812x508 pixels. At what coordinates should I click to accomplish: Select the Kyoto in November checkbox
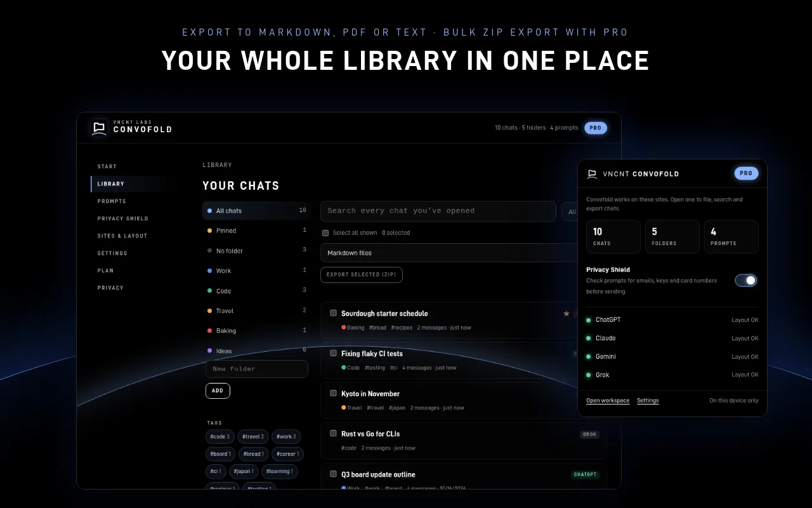point(333,393)
